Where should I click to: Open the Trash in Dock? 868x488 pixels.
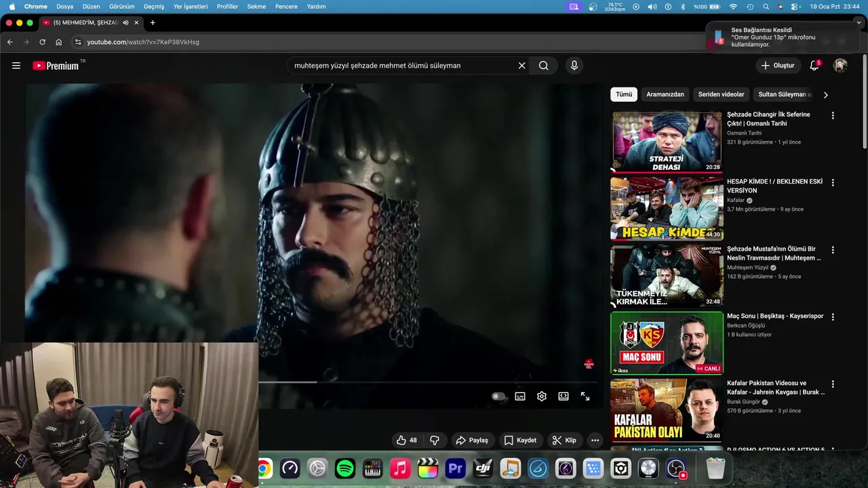(715, 468)
